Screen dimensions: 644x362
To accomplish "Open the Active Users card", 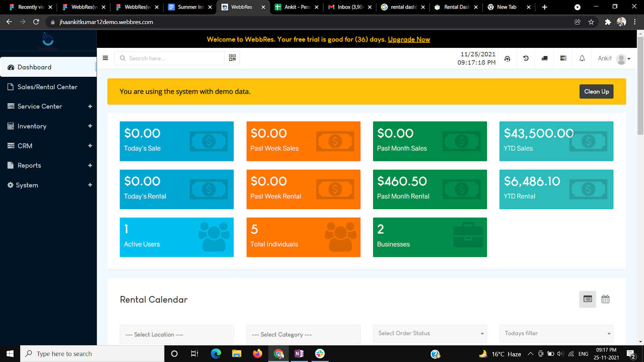I will pyautogui.click(x=177, y=237).
